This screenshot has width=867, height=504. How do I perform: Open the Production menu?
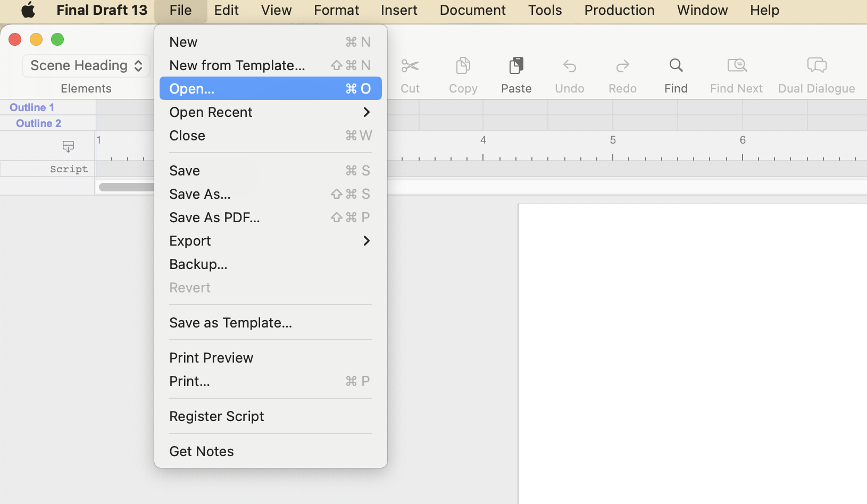click(x=619, y=10)
